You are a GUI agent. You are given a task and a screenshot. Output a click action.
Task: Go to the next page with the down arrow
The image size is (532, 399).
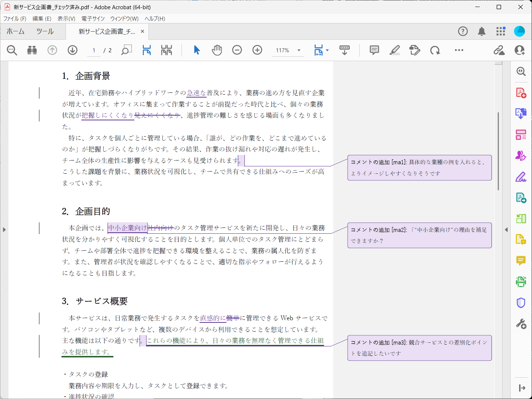pyautogui.click(x=72, y=50)
